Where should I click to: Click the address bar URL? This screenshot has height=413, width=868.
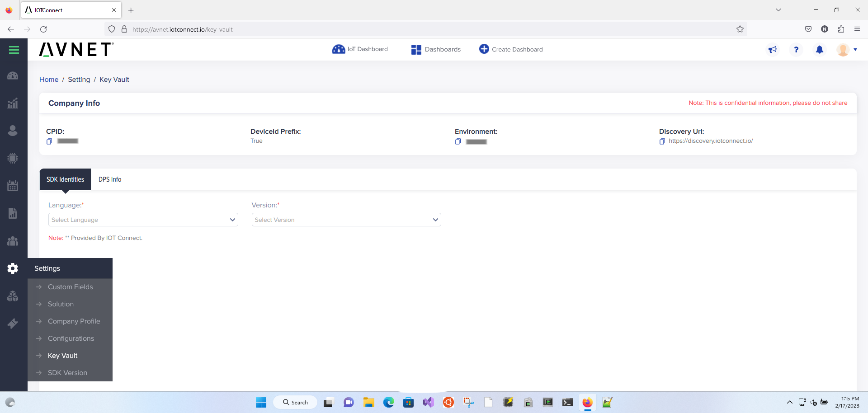point(183,29)
